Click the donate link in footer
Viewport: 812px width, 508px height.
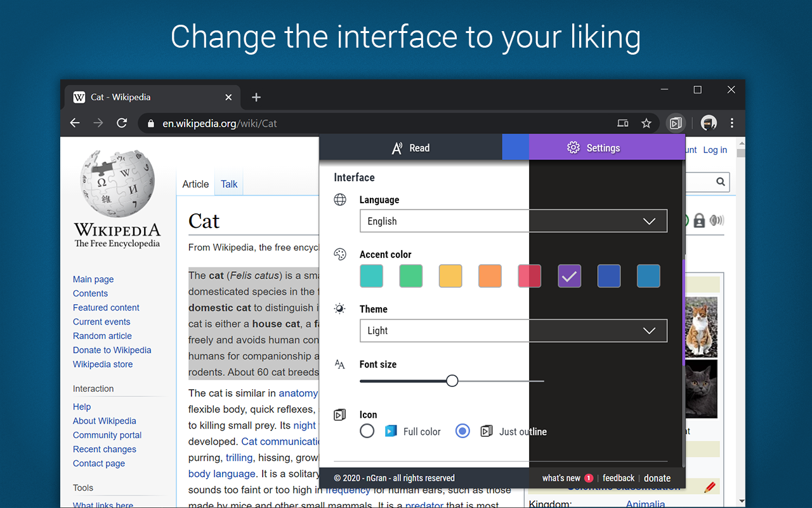click(x=657, y=478)
